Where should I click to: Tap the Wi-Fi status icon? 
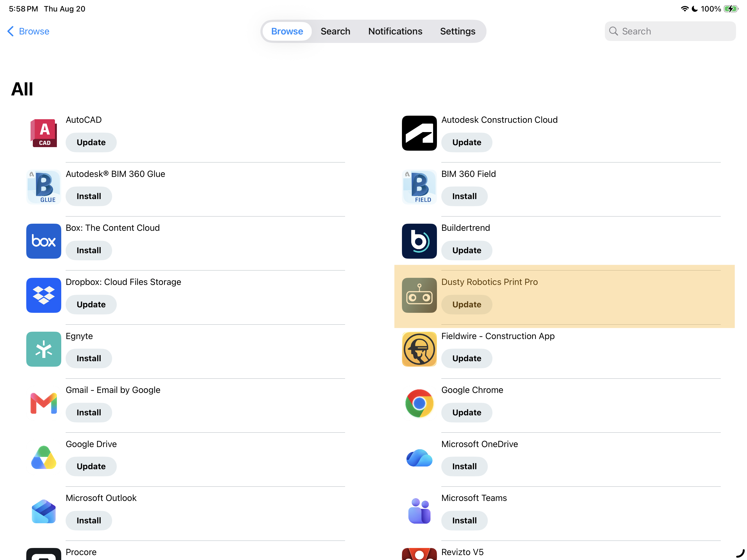click(x=685, y=9)
